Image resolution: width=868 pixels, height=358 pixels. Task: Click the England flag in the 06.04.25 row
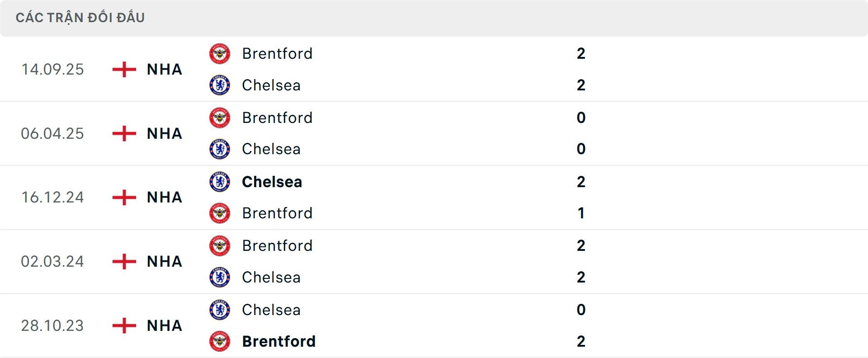[123, 133]
